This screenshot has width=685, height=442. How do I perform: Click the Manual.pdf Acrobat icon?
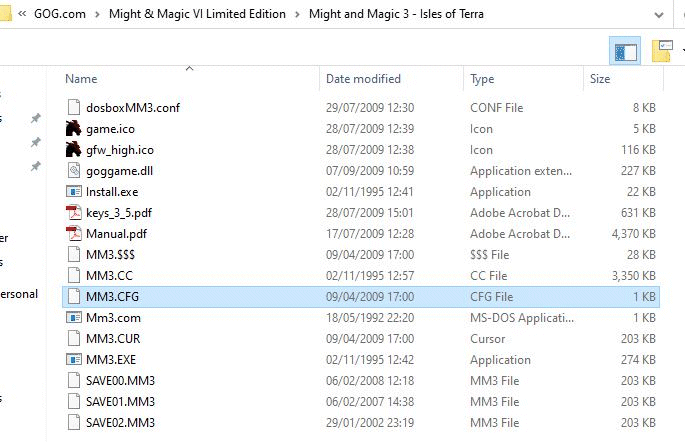pos(74,233)
